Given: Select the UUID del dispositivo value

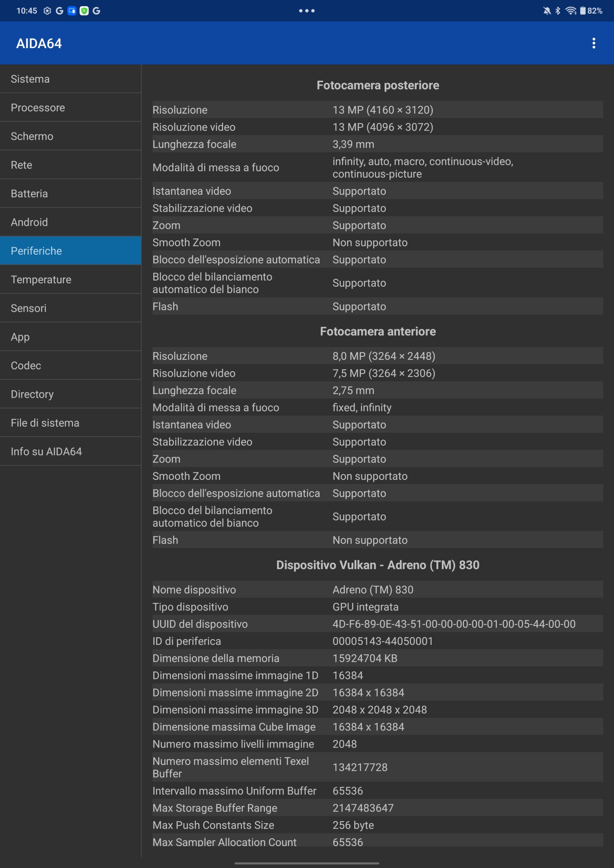Looking at the screenshot, I should pyautogui.click(x=454, y=624).
